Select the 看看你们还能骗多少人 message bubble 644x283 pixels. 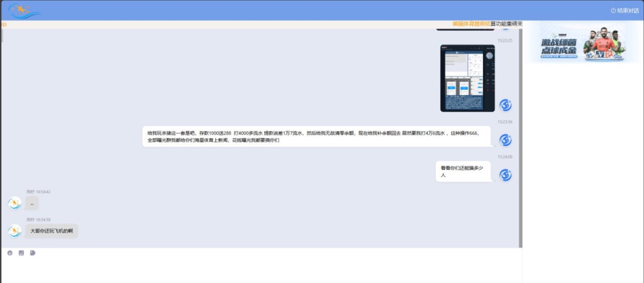pyautogui.click(x=463, y=171)
